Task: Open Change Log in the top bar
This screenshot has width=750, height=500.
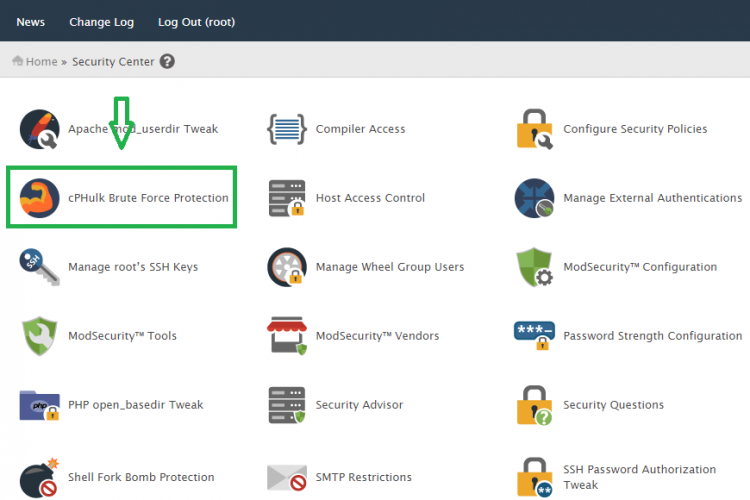Action: (101, 22)
